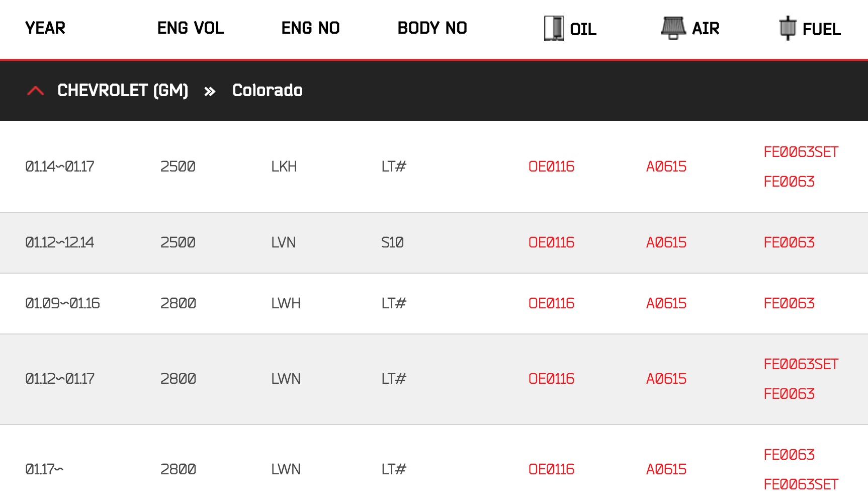Collapse the Chevrolet Colorado section chevron

tap(36, 91)
